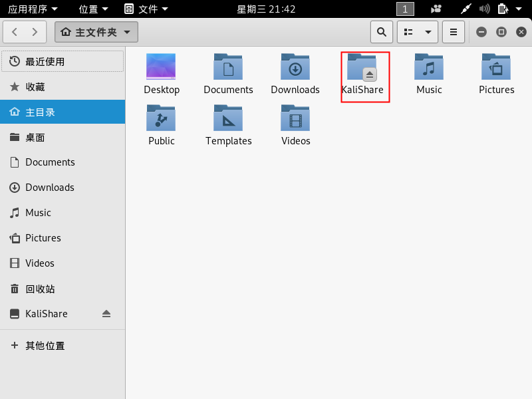Open the Music folder in main view
This screenshot has width=532, height=399.
[429, 67]
